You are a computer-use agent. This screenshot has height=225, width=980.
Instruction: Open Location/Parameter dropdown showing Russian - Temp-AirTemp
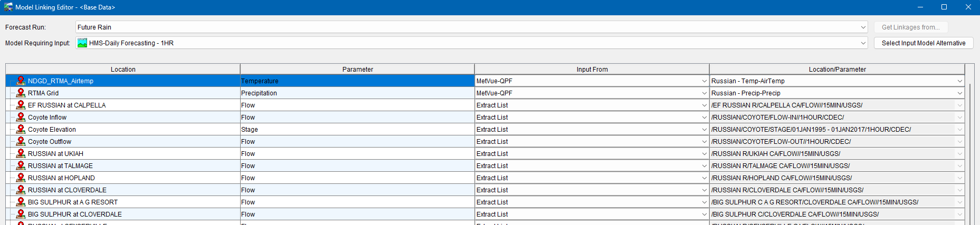click(x=959, y=81)
